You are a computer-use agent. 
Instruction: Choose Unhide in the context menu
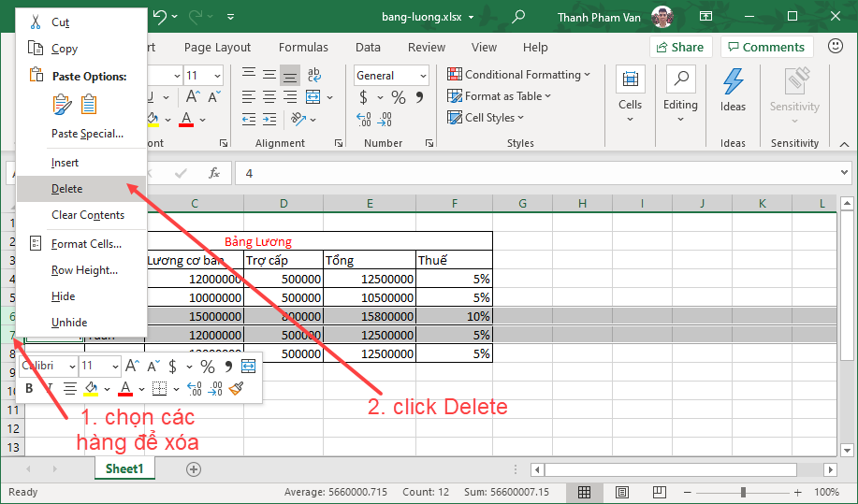coord(81,323)
